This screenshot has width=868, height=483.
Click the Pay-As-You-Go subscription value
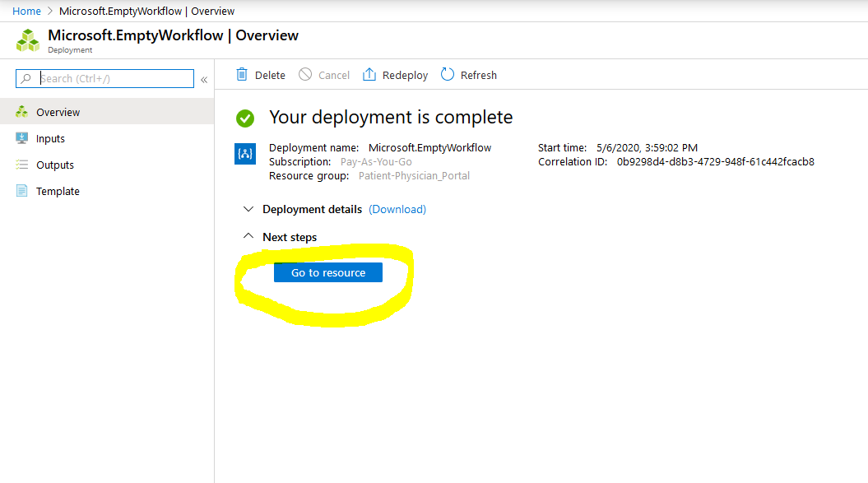click(x=376, y=162)
